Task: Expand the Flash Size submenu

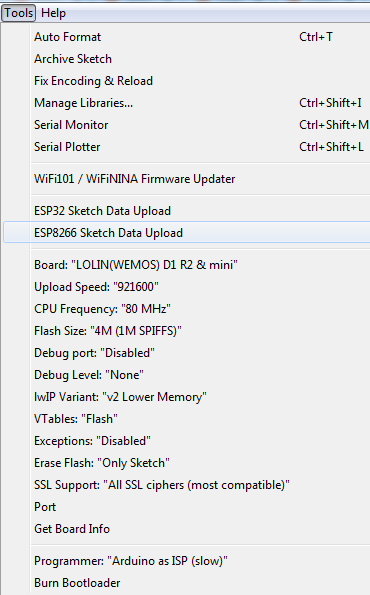Action: [x=186, y=331]
